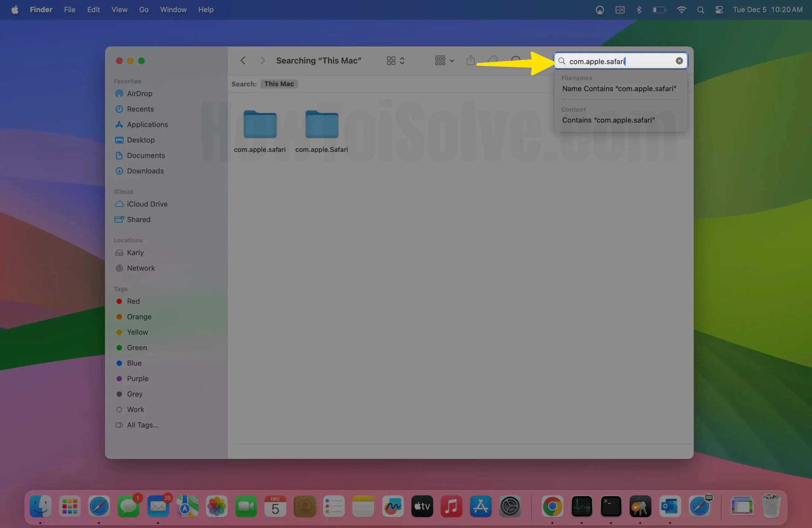
Task: Open AirDrop in the sidebar
Action: point(134,94)
